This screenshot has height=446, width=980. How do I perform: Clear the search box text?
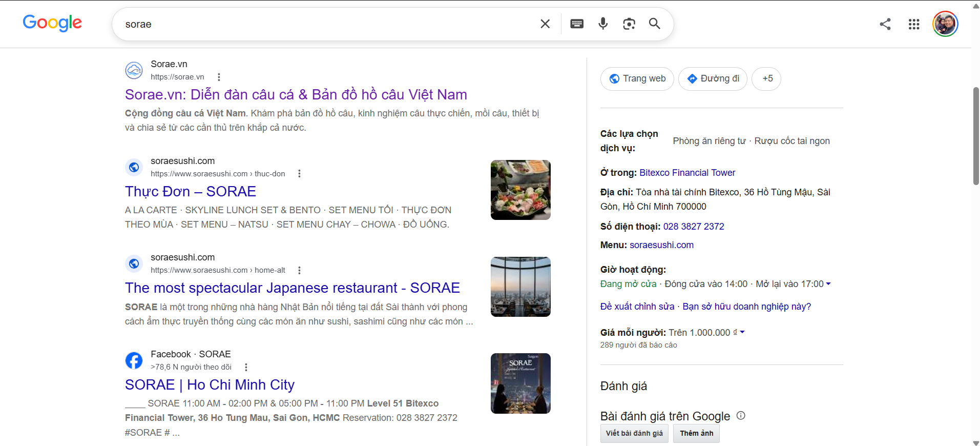point(545,24)
